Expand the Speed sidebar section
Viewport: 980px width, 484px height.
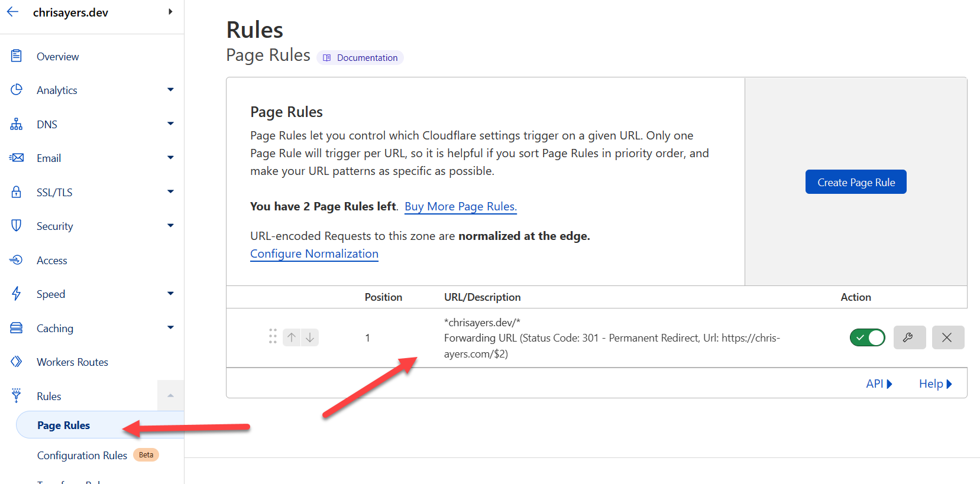pos(170,294)
